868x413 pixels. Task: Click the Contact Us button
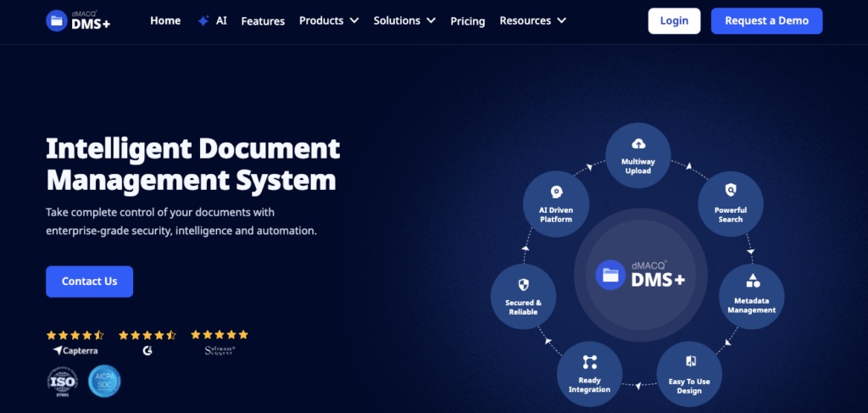(89, 282)
